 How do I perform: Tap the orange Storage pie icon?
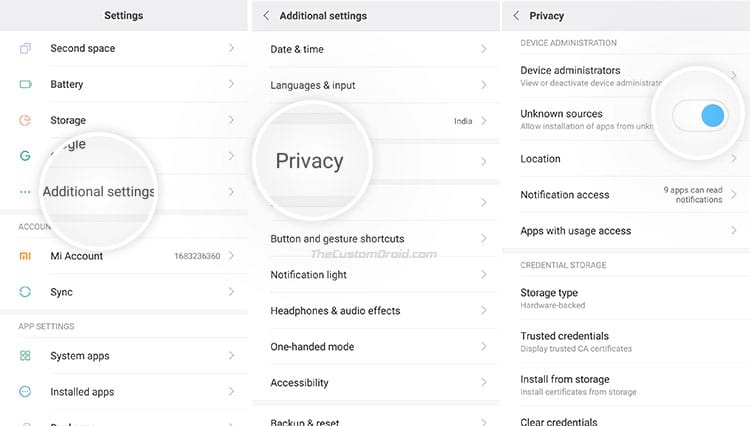coord(25,120)
